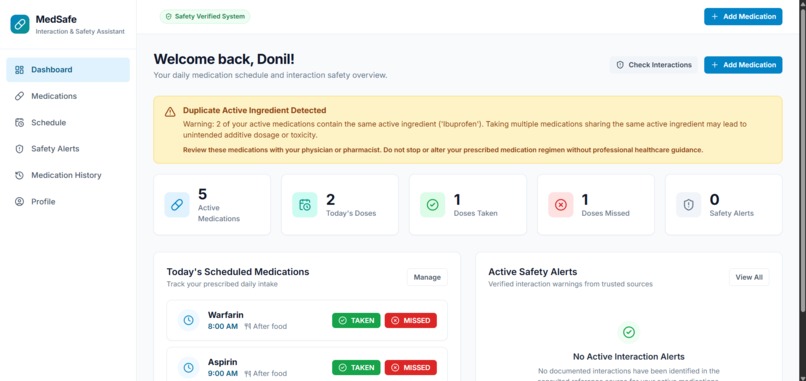
Task: Click the Warfarin 8:00 AM time text
Action: pyautogui.click(x=223, y=326)
